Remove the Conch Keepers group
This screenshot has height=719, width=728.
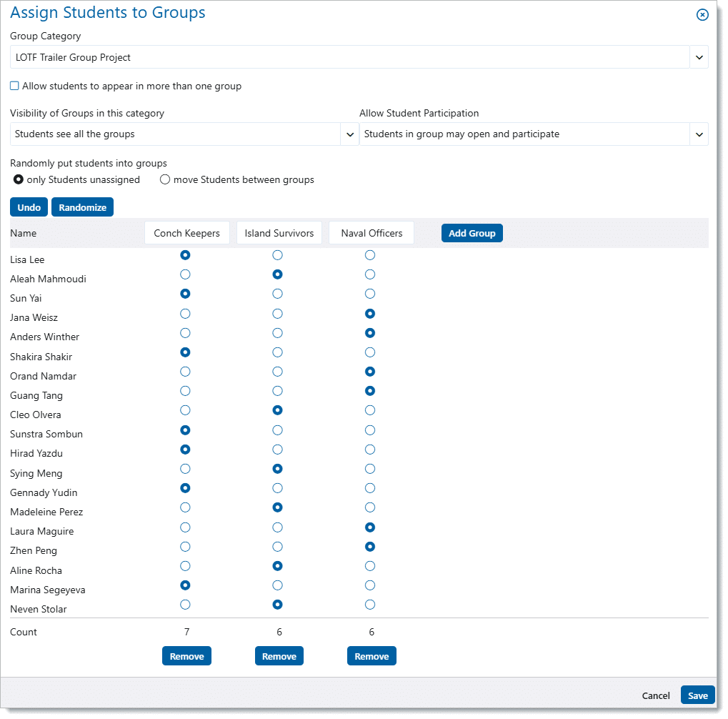coord(186,656)
